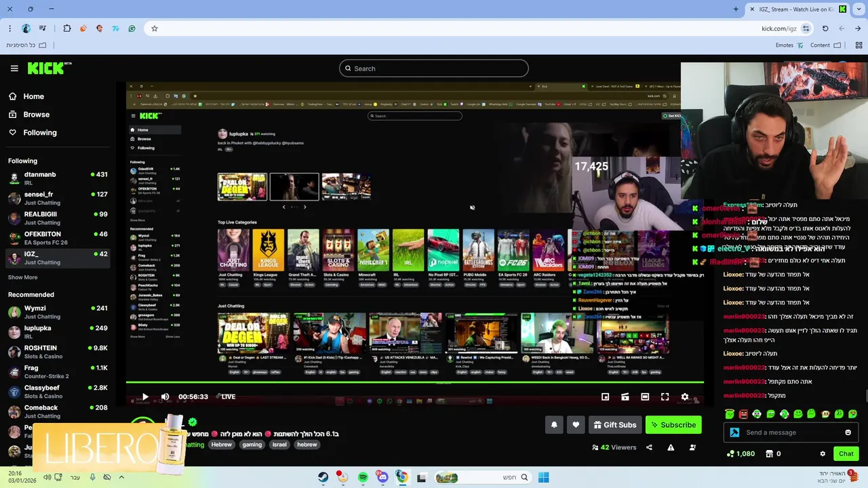Screen dimensions: 868x488
Task: Open REALBIGIII channel in sidebar
Action: [x=58, y=218]
